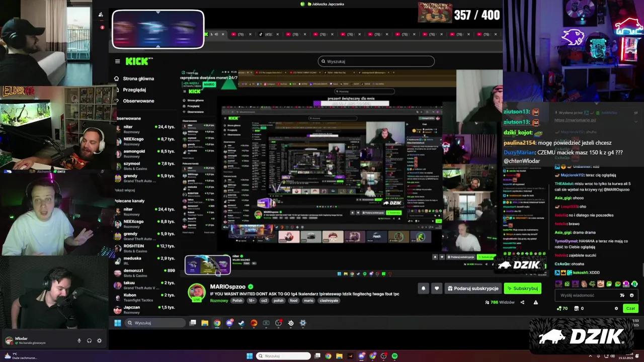Open Discord in streamed inner taskbar
644x362 pixels.
click(x=229, y=323)
